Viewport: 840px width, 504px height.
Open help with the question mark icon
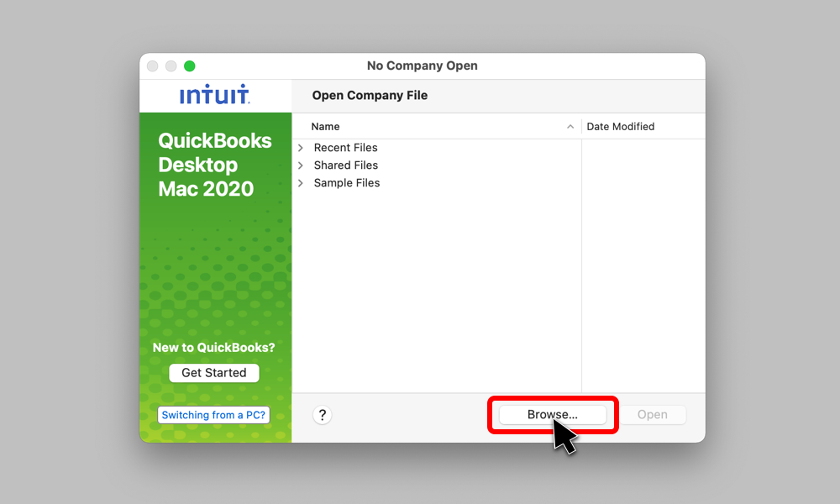point(322,415)
